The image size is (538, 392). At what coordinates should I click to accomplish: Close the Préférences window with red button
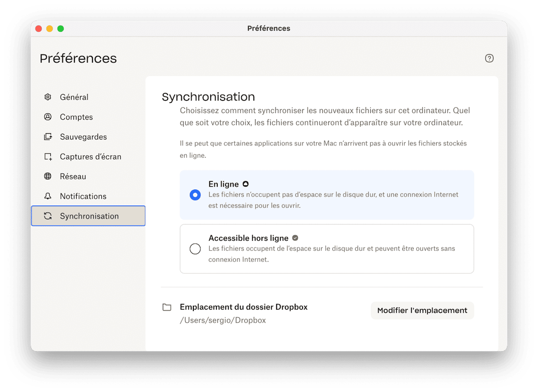(x=38, y=29)
